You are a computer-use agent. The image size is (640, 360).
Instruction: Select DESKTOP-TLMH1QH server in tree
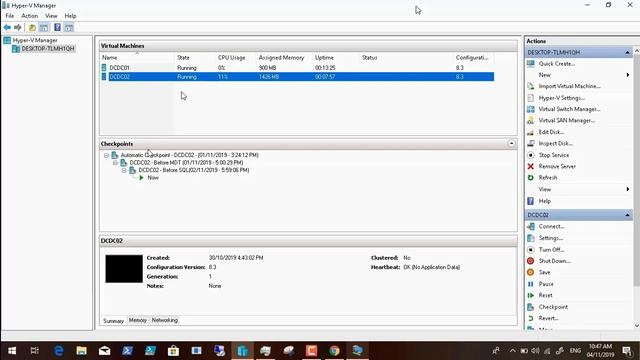coord(48,49)
